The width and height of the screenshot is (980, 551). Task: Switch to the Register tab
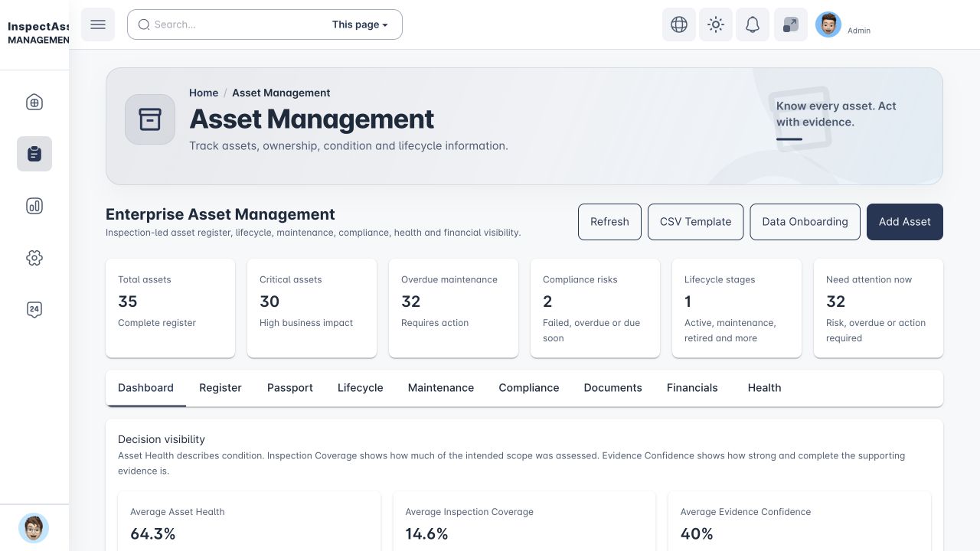[220, 388]
